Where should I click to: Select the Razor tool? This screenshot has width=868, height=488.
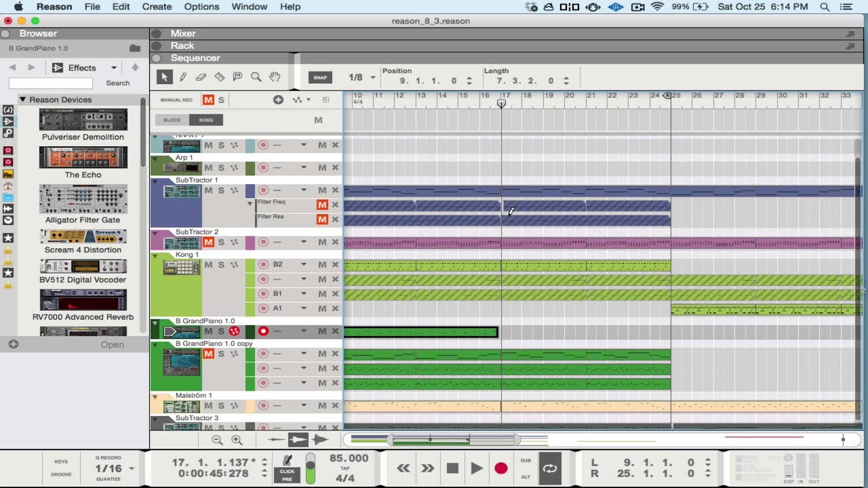[x=220, y=77]
